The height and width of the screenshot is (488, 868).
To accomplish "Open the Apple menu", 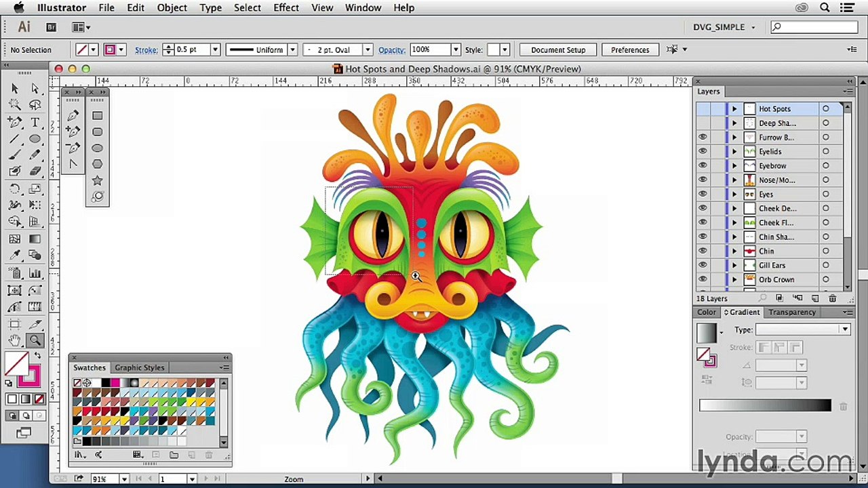I will (x=18, y=7).
